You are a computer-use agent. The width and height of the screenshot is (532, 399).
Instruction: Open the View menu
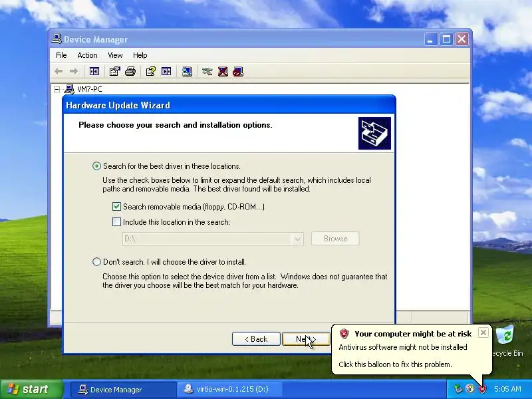(x=115, y=55)
